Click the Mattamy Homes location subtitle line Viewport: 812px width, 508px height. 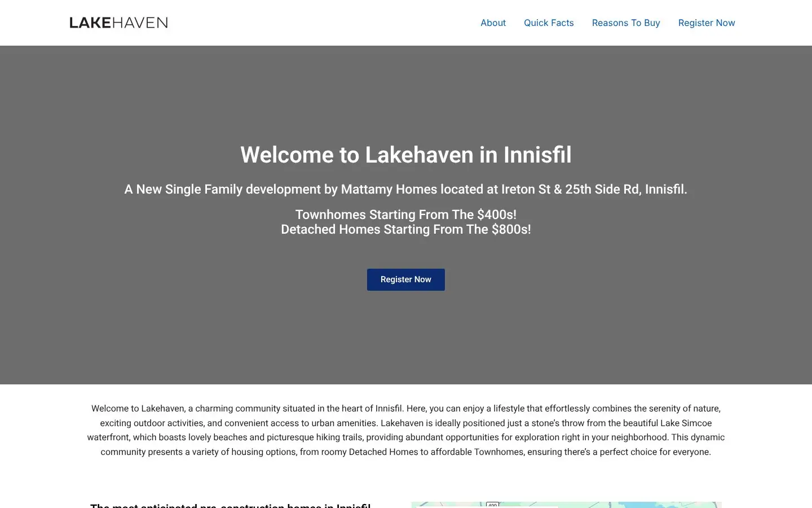click(x=406, y=189)
